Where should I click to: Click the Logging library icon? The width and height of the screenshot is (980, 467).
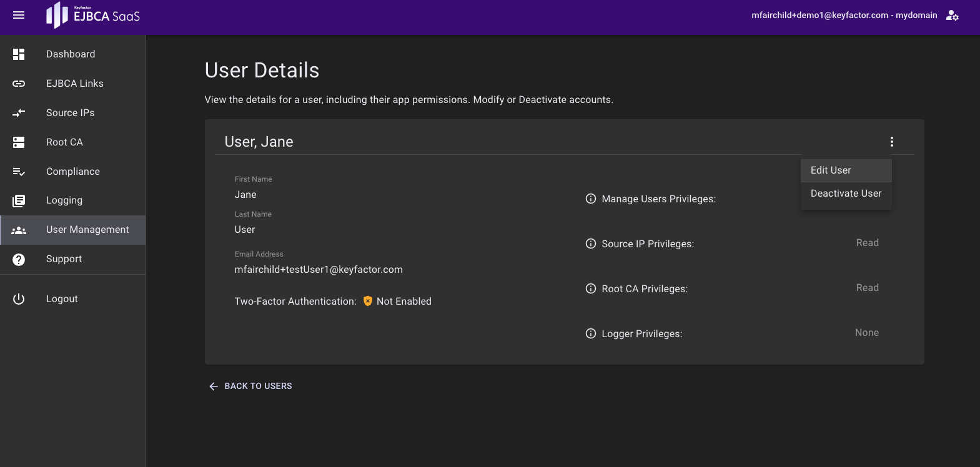(19, 200)
